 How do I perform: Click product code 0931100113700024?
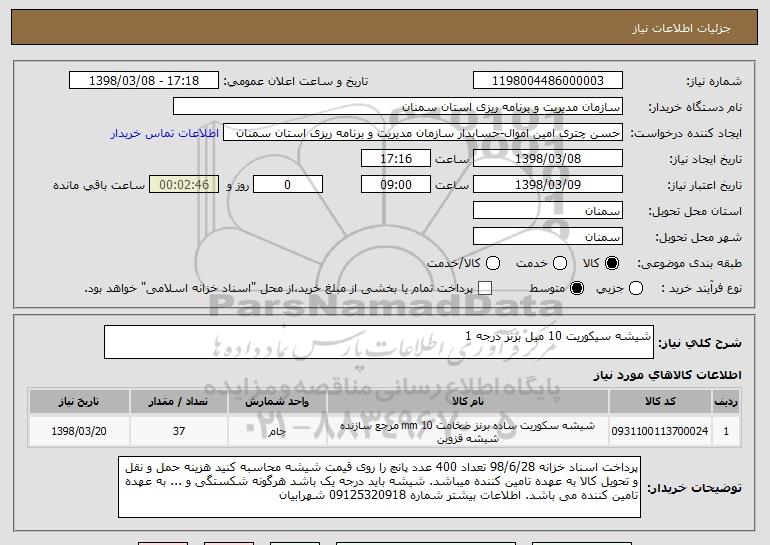660,431
